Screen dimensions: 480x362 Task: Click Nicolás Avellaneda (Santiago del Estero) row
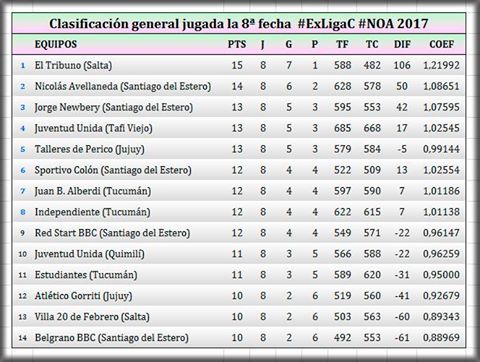239,86
